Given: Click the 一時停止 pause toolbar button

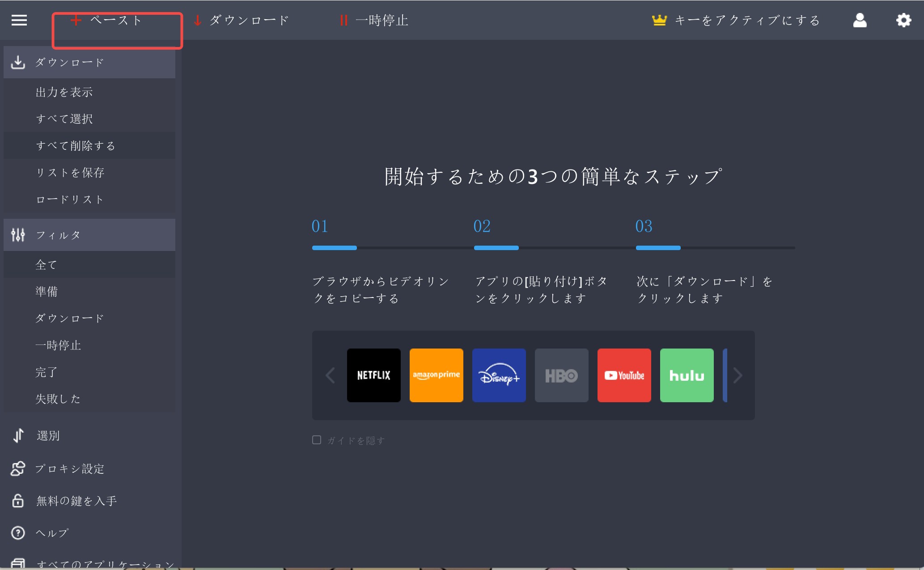Looking at the screenshot, I should [x=374, y=20].
